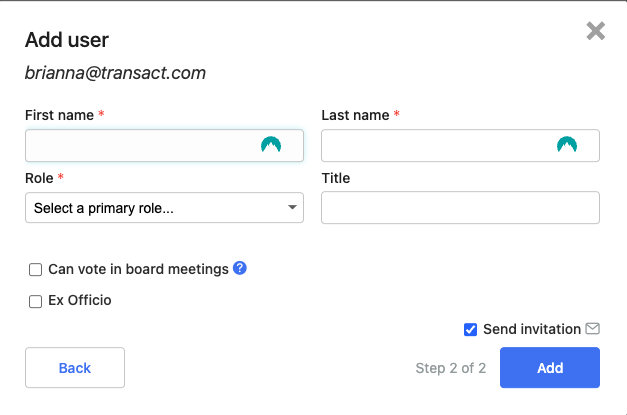
Task: Click the Role field label
Action: point(39,178)
